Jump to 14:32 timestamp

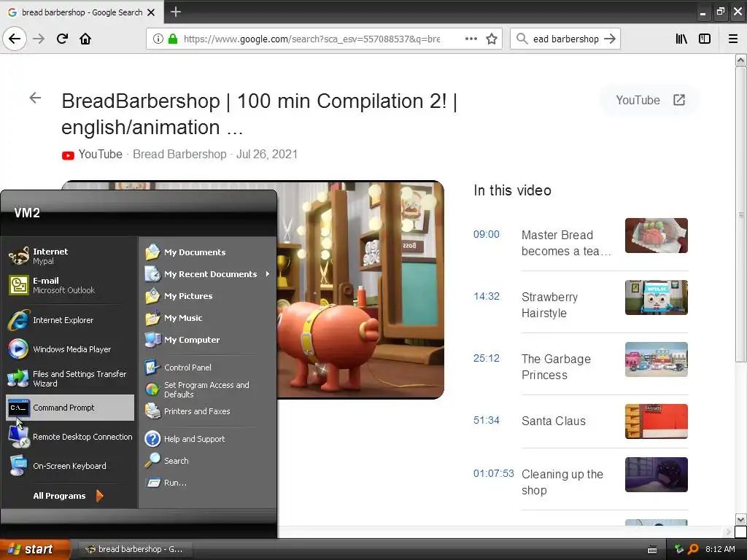point(487,296)
